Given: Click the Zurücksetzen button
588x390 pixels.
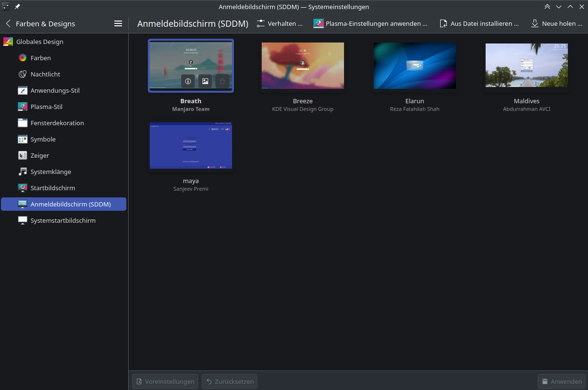Looking at the screenshot, I should coord(230,381).
